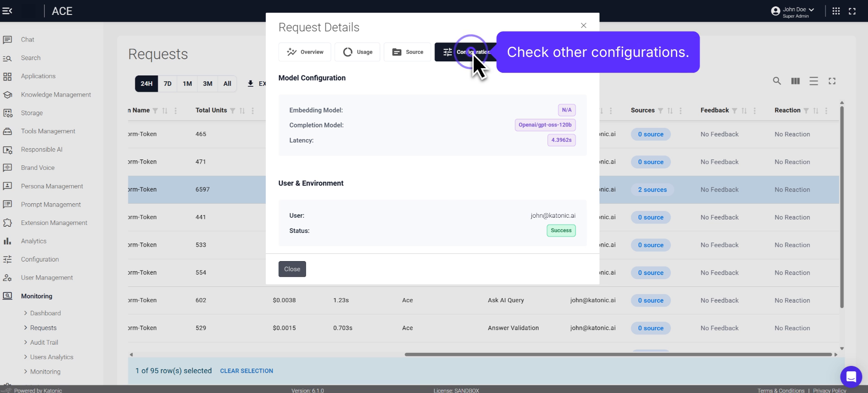Click the $0.0038 cost cell

284,300
